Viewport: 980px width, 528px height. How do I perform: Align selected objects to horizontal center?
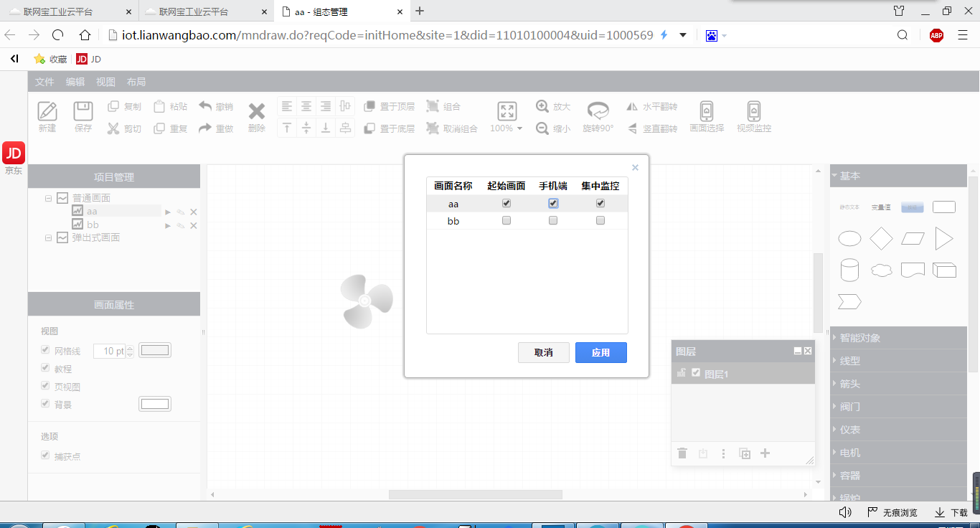point(306,106)
